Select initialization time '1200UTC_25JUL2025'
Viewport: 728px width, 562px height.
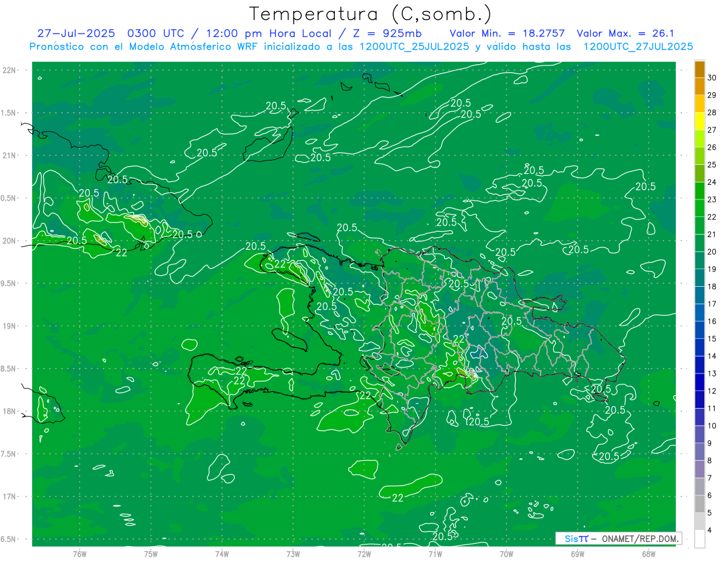[x=414, y=47]
